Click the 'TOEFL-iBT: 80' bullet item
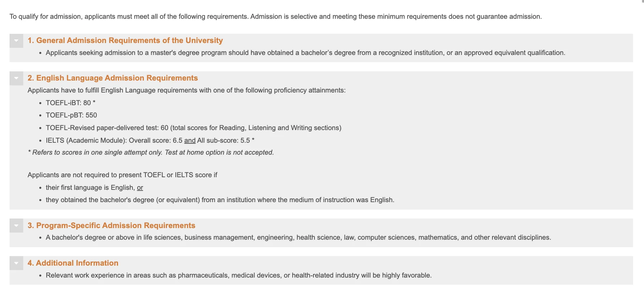644x295 pixels. tap(70, 103)
